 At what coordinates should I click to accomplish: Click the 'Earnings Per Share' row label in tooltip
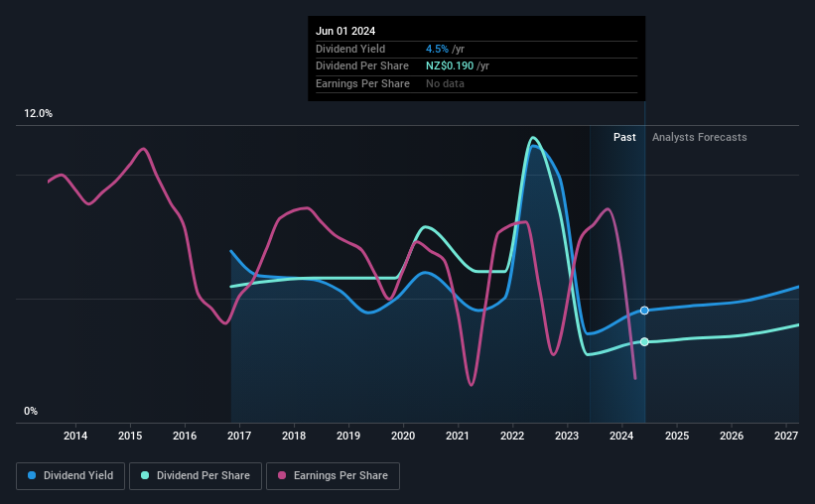(x=362, y=83)
